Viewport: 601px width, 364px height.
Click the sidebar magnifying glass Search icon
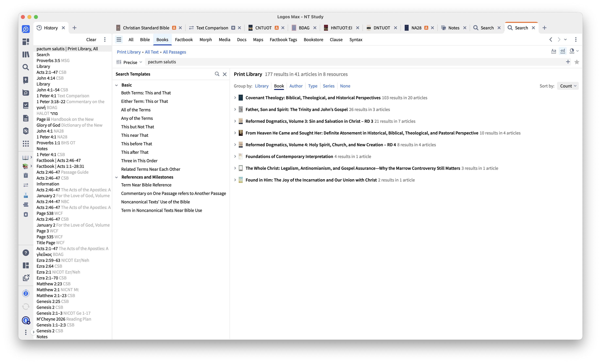(26, 67)
